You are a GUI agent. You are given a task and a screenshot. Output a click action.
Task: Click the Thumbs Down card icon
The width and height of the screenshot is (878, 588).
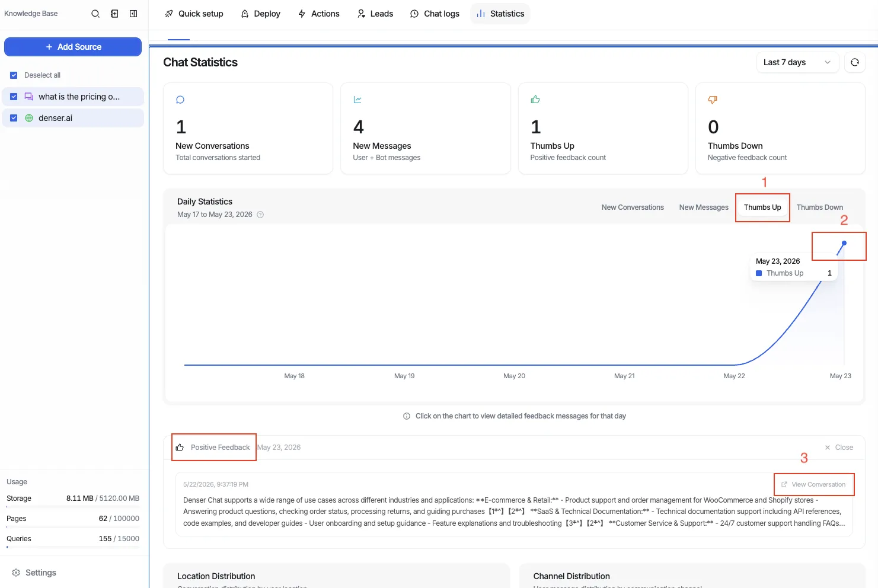coord(713,100)
